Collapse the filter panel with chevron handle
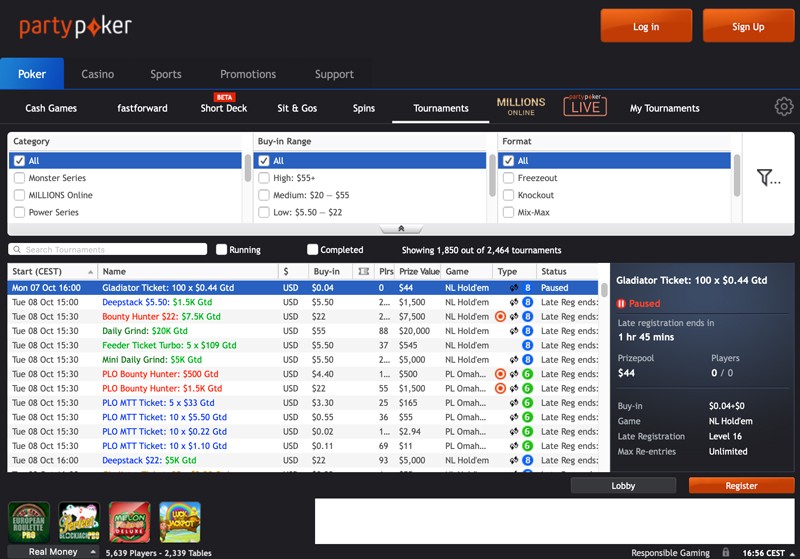 click(x=401, y=228)
